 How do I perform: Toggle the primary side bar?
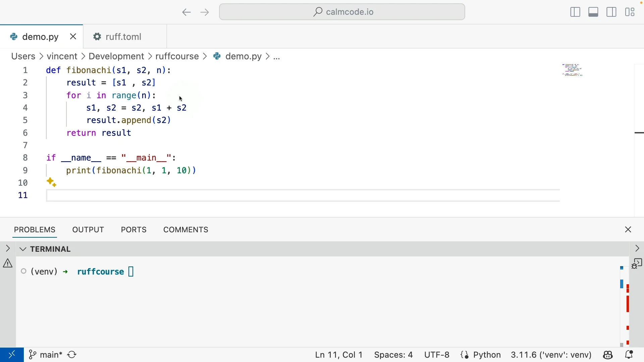575,12
